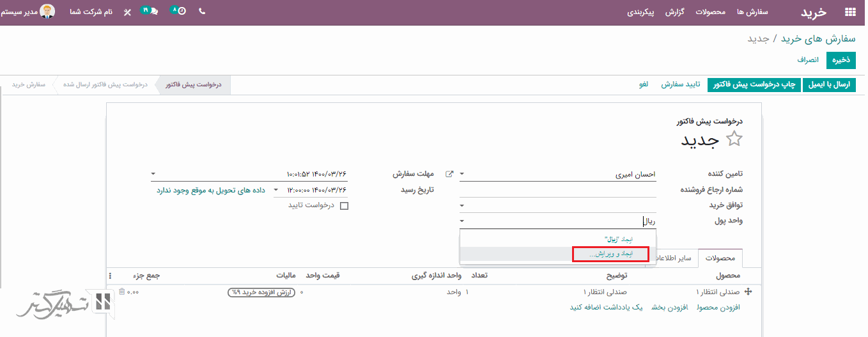Open the apps grid menu icon
Screen dimensions: 868x337
[850, 12]
